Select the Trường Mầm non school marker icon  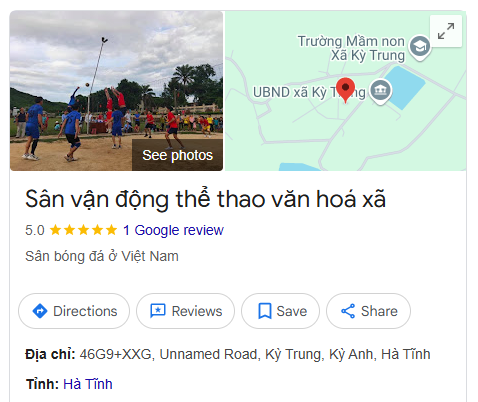(420, 47)
